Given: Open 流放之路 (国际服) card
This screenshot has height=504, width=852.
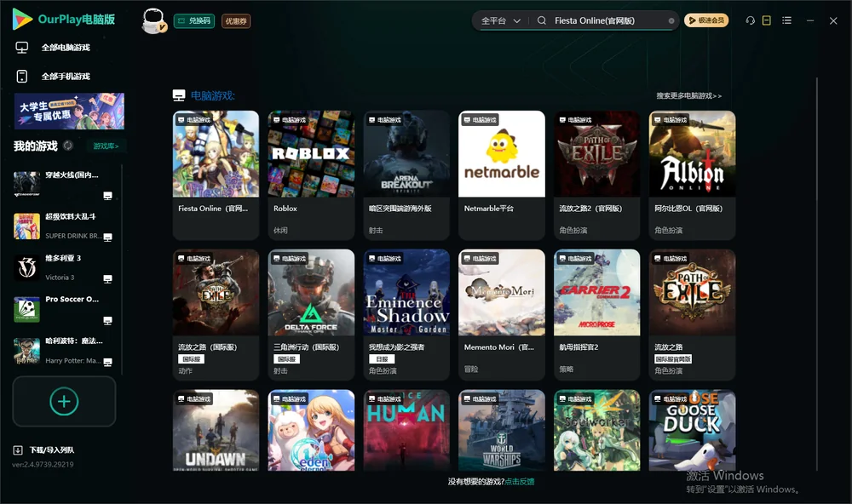Looking at the screenshot, I should pyautogui.click(x=216, y=314).
